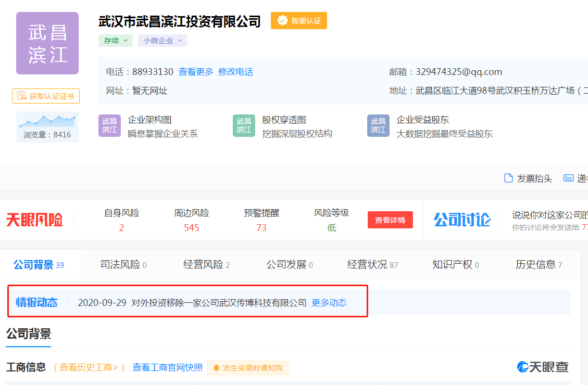
Task: Click the 公司背景 section heading
Action: point(29,333)
